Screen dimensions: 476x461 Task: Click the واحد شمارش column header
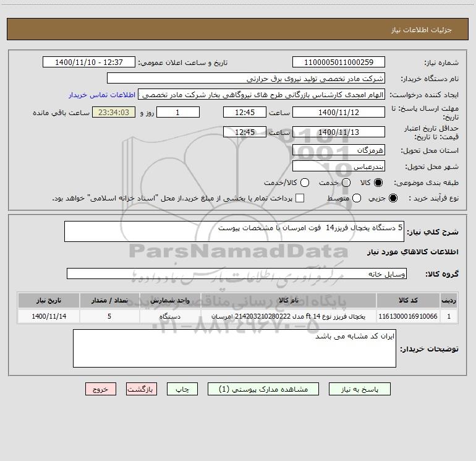(x=170, y=300)
